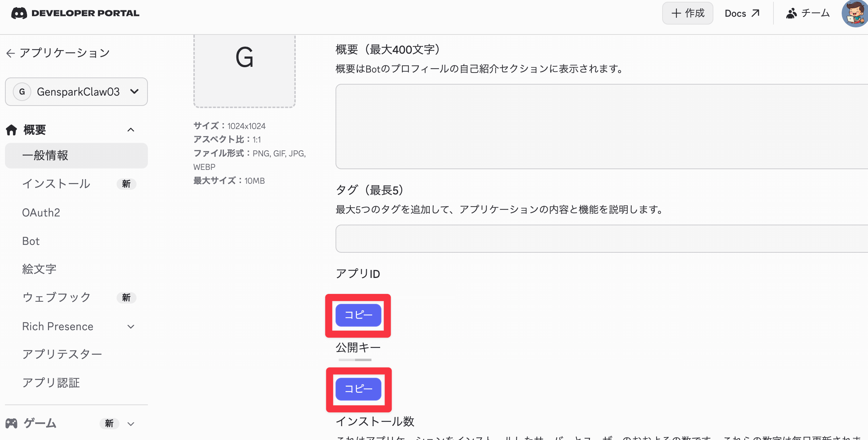Expand the ゲーム sidebar section
The height and width of the screenshot is (440, 868).
coord(131,424)
